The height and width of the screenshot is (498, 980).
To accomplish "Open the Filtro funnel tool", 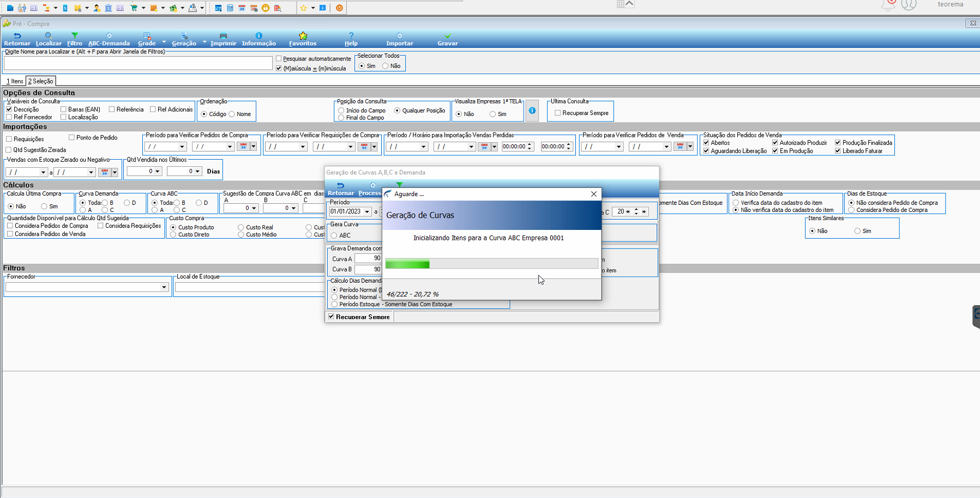I will coord(75,36).
